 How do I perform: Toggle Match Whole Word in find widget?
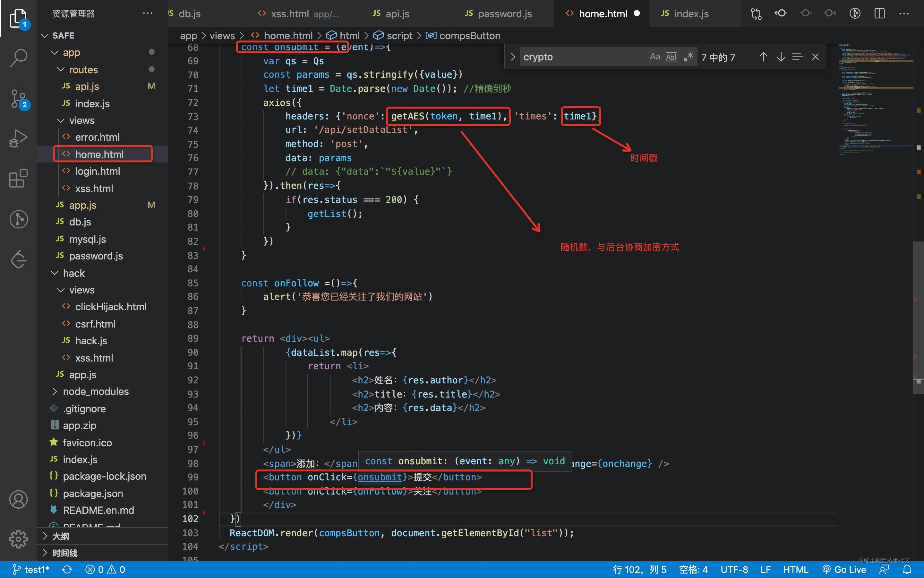point(671,57)
